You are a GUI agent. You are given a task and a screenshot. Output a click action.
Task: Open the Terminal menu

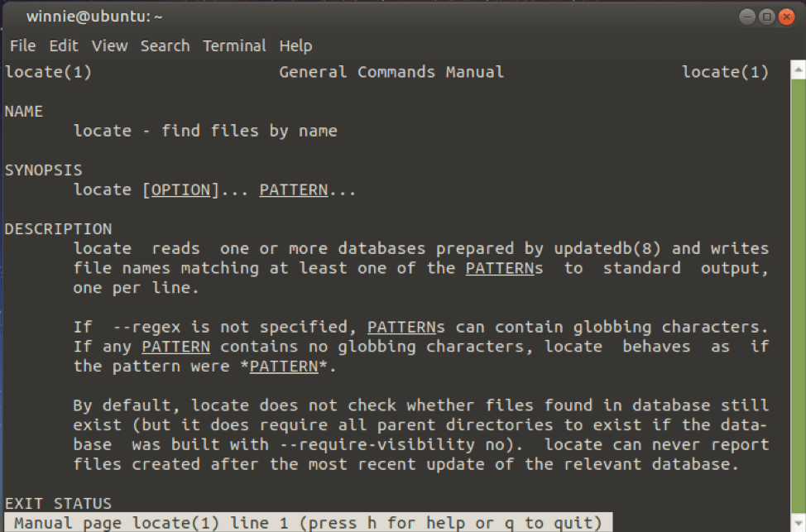click(x=234, y=46)
